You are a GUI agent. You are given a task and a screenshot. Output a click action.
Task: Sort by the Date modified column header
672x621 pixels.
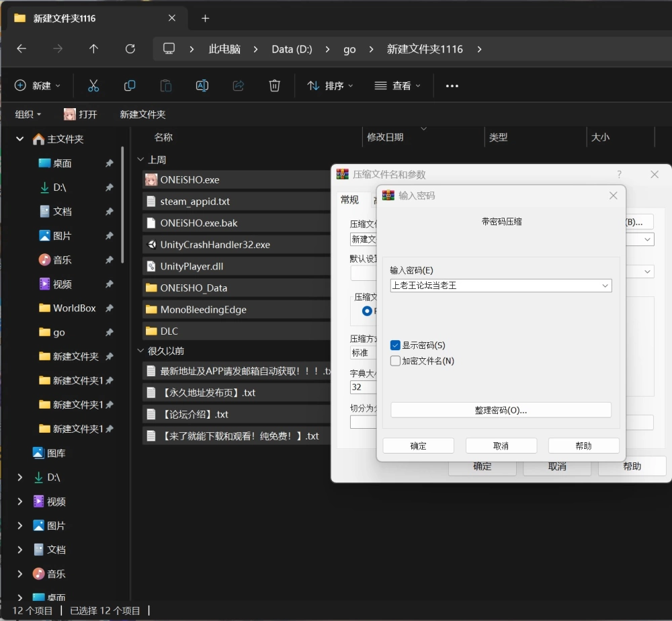click(x=385, y=137)
